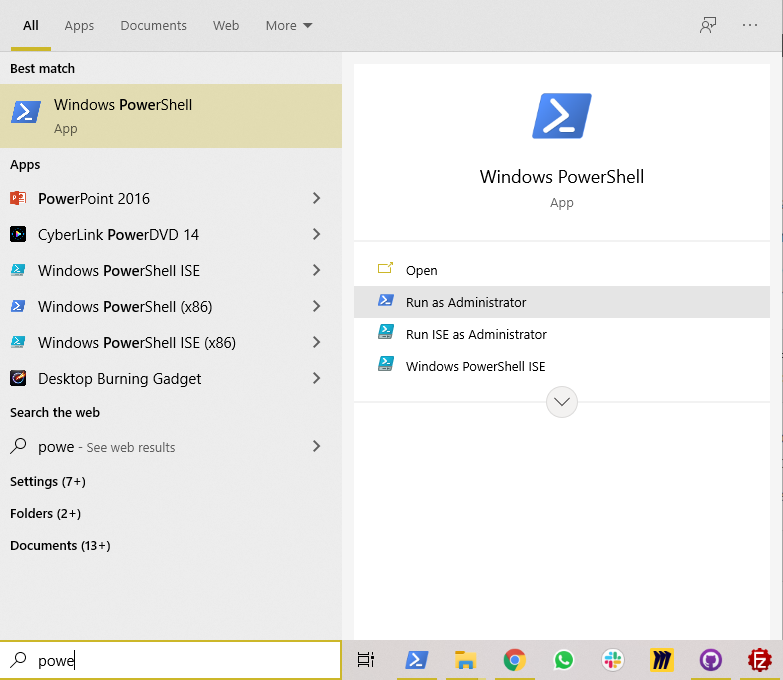
Task: Switch to the All tab
Action: click(x=30, y=25)
